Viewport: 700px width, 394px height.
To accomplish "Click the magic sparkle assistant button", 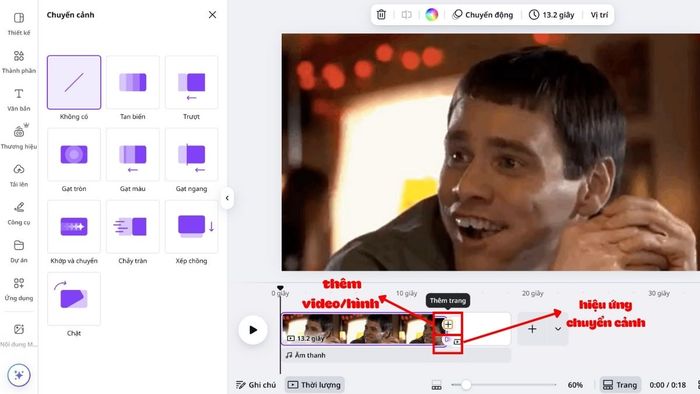I will pos(19,375).
